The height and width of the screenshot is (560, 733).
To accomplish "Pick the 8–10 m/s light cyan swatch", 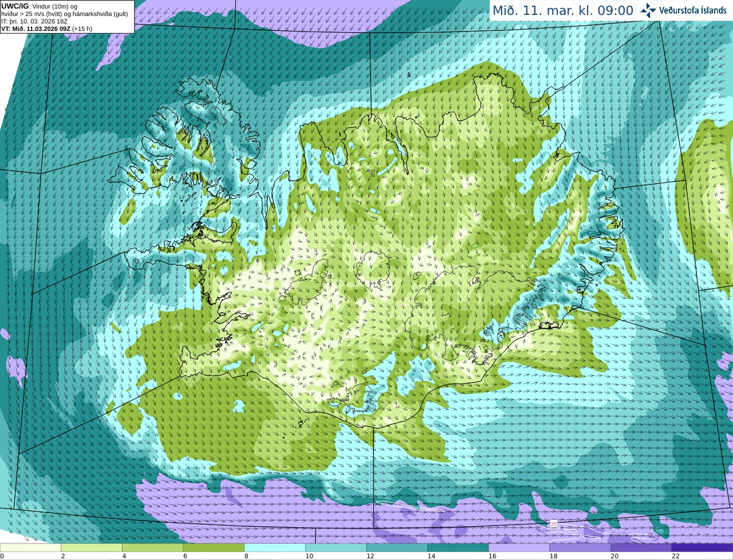I will click(x=275, y=547).
